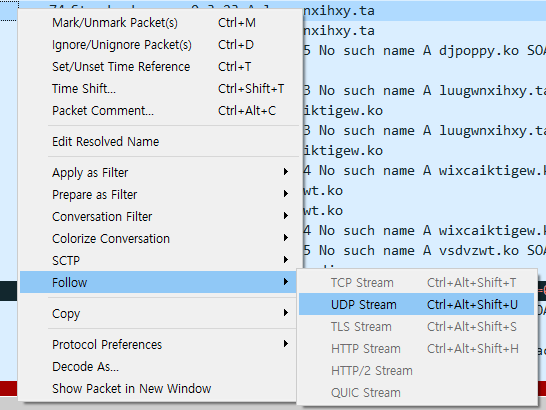
Task: Expand the Copy submenu
Action: click(158, 314)
